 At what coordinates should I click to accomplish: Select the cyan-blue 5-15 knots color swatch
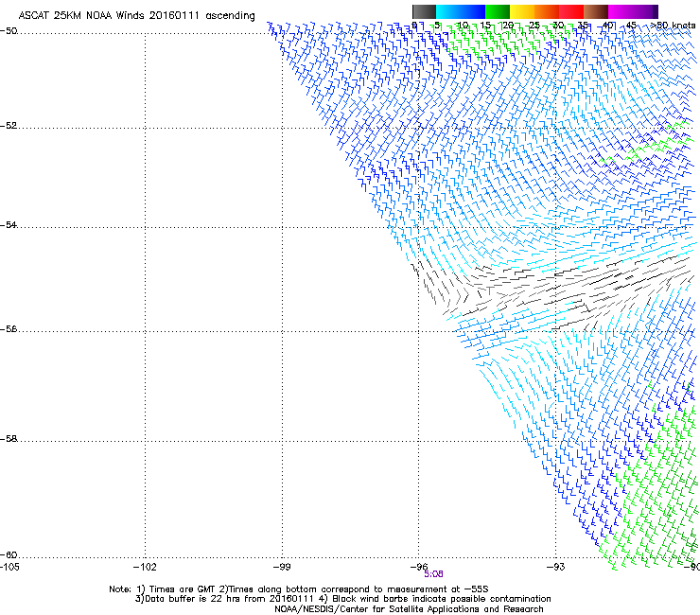[461, 11]
